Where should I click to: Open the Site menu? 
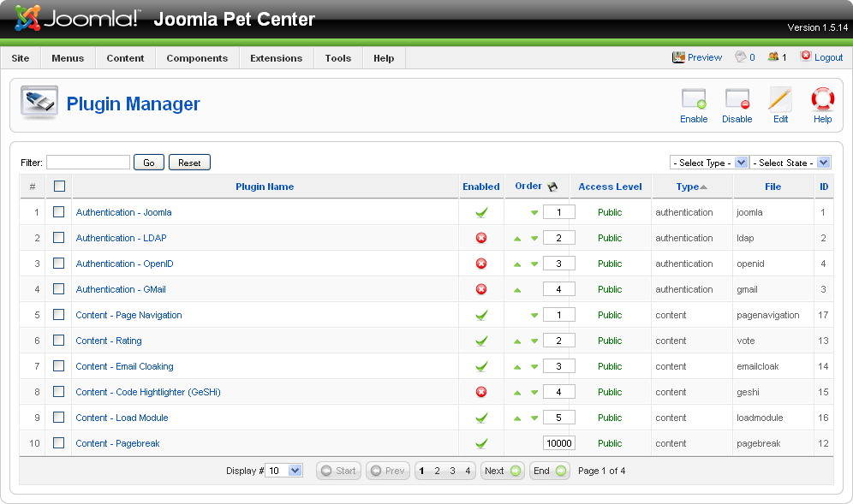pos(21,58)
